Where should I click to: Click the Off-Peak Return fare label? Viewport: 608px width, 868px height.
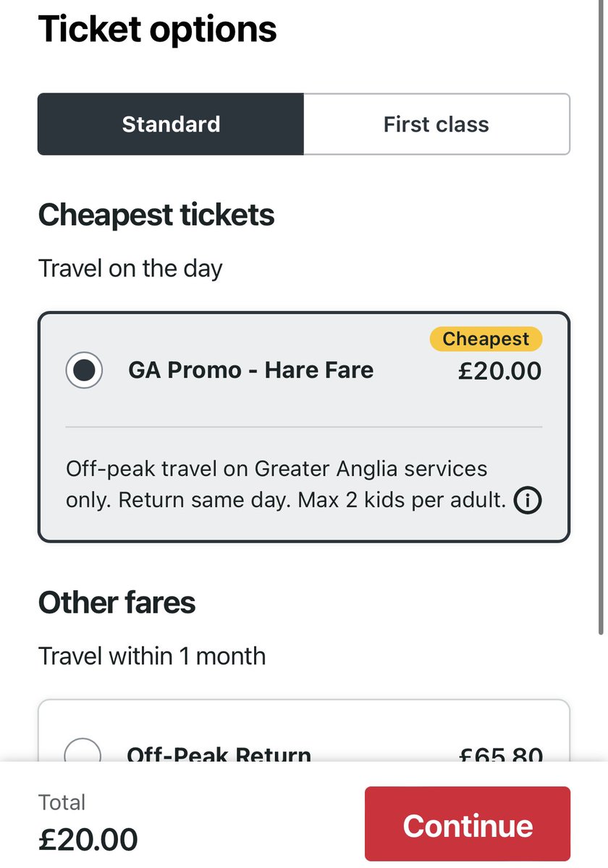pos(219,754)
